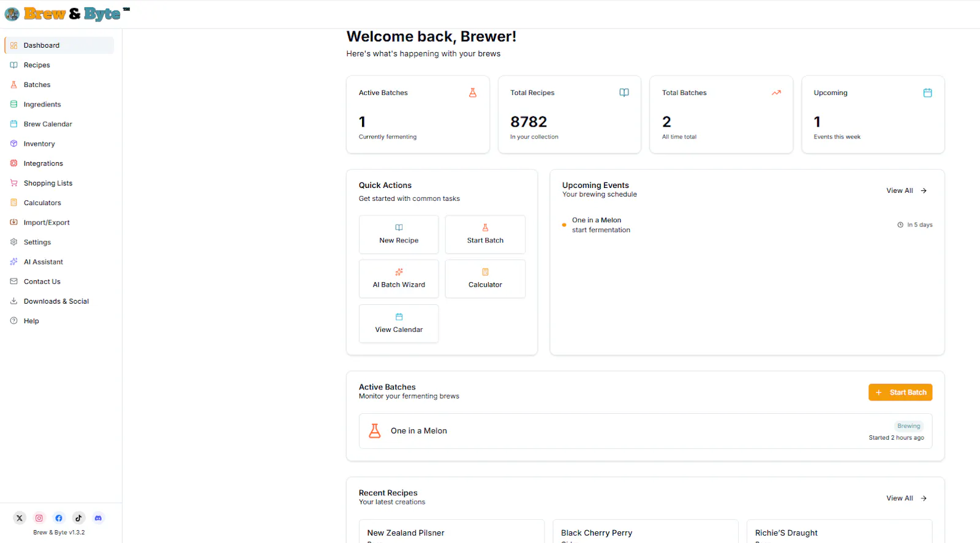Click the arrow icon beside Upcoming Events View All
This screenshot has width=980, height=543.
[924, 190]
